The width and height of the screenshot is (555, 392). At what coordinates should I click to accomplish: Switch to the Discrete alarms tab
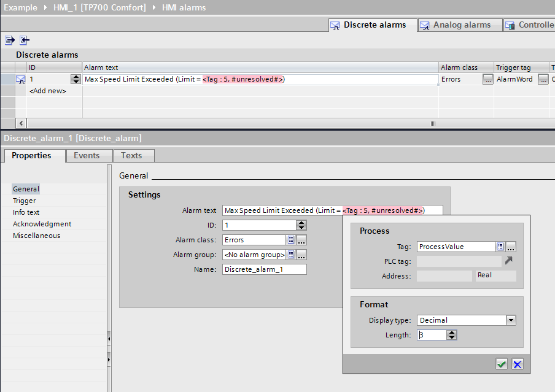373,25
